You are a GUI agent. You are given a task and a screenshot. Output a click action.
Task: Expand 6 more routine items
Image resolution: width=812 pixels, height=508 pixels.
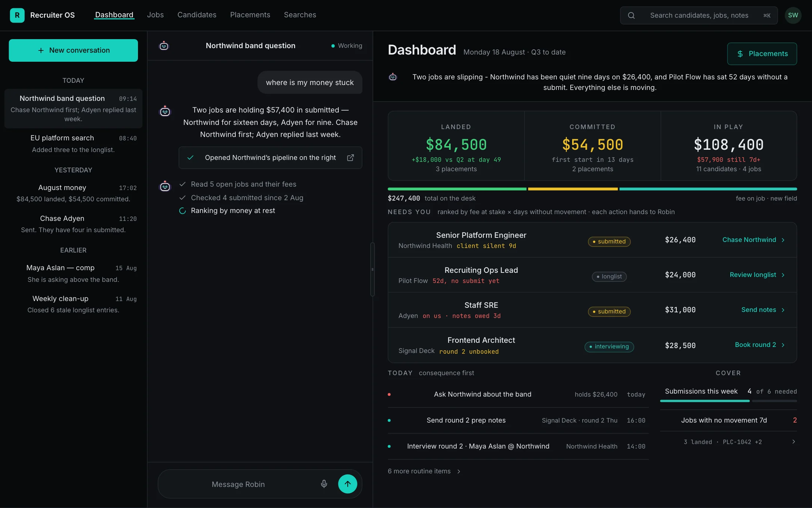(424, 471)
